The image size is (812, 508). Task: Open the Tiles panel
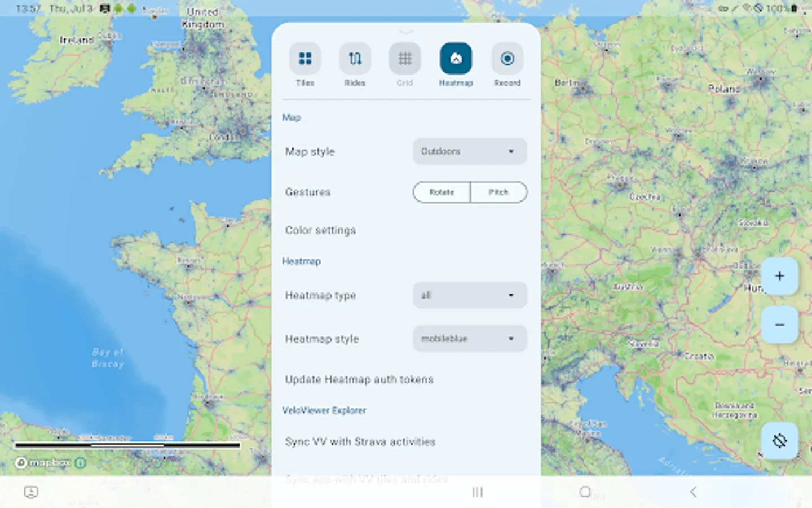point(304,58)
